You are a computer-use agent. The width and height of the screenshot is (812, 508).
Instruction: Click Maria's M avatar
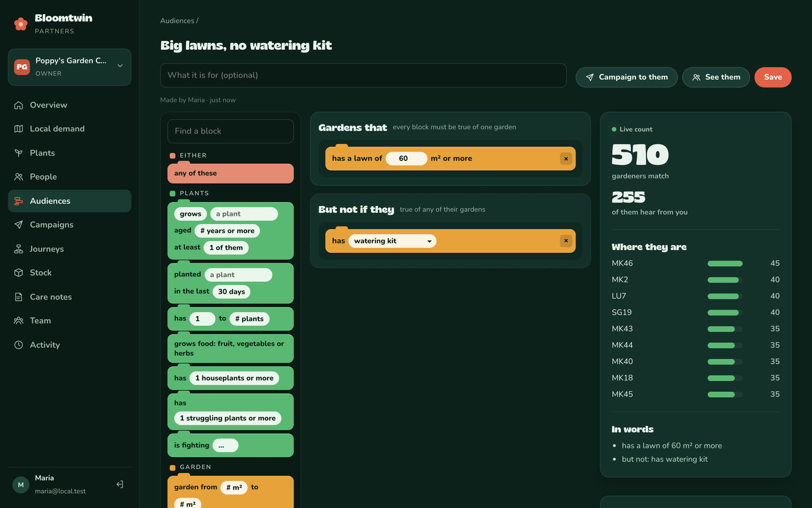[21, 485]
